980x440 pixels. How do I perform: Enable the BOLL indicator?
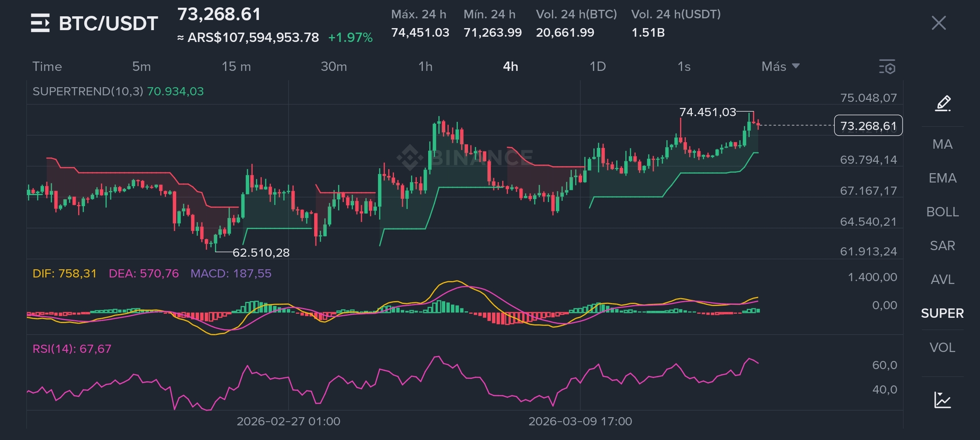tap(943, 212)
